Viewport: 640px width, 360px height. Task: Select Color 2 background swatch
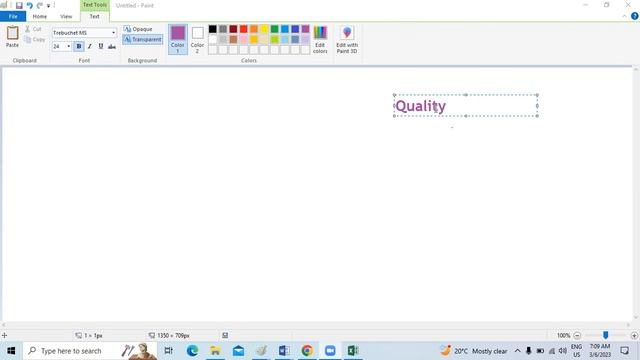198,39
